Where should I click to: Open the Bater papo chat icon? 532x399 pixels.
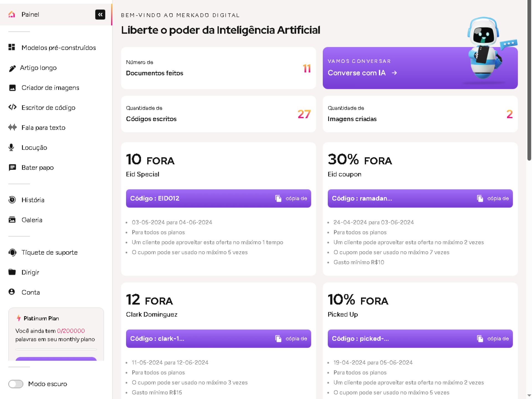click(12, 168)
